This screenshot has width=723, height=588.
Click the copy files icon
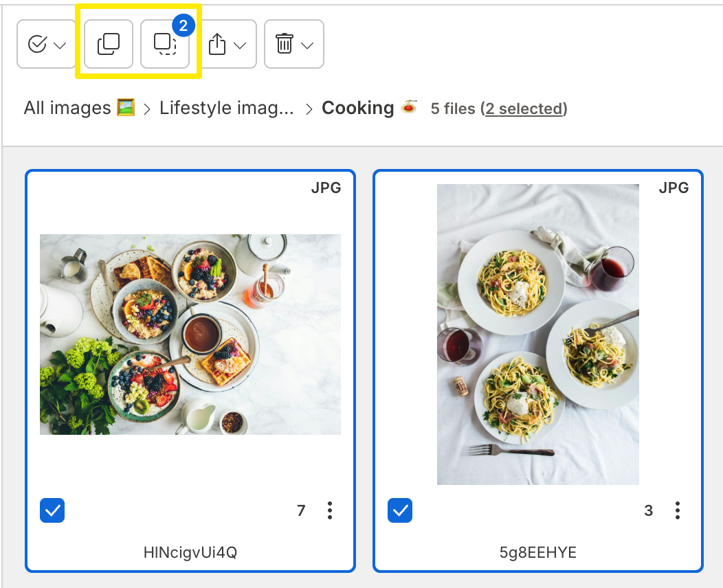[x=108, y=44]
